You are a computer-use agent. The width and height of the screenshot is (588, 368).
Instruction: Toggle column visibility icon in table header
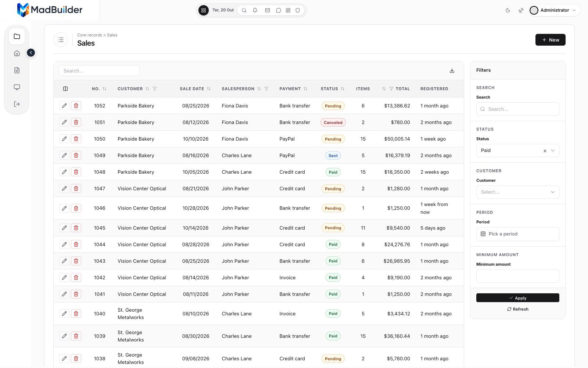coord(65,89)
